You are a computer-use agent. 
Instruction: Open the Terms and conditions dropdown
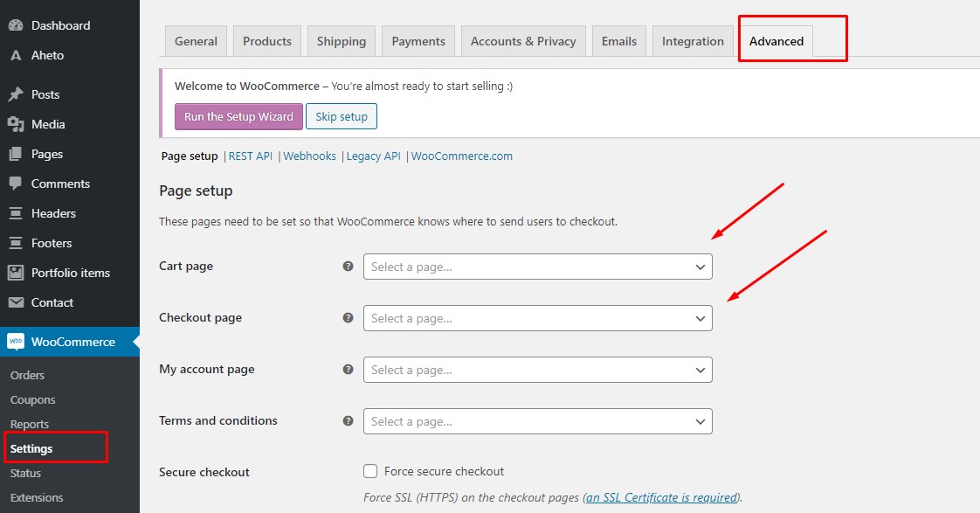(537, 421)
